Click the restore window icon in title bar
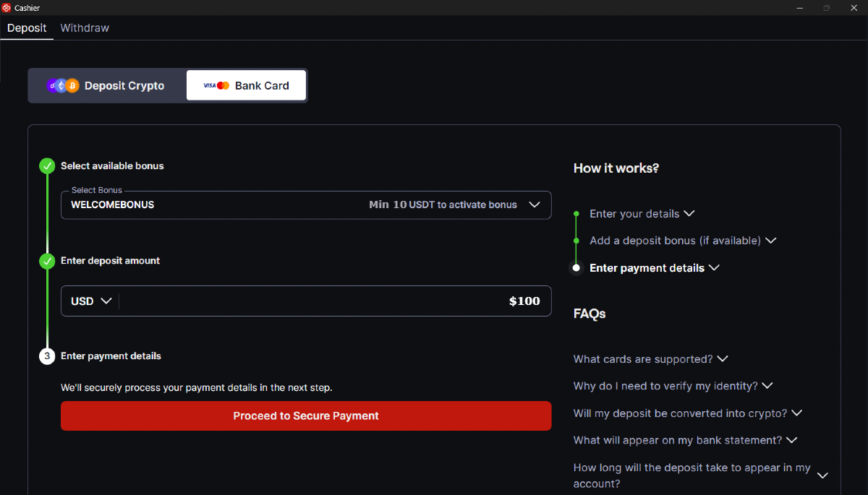Image resolution: width=868 pixels, height=495 pixels. (x=826, y=7)
